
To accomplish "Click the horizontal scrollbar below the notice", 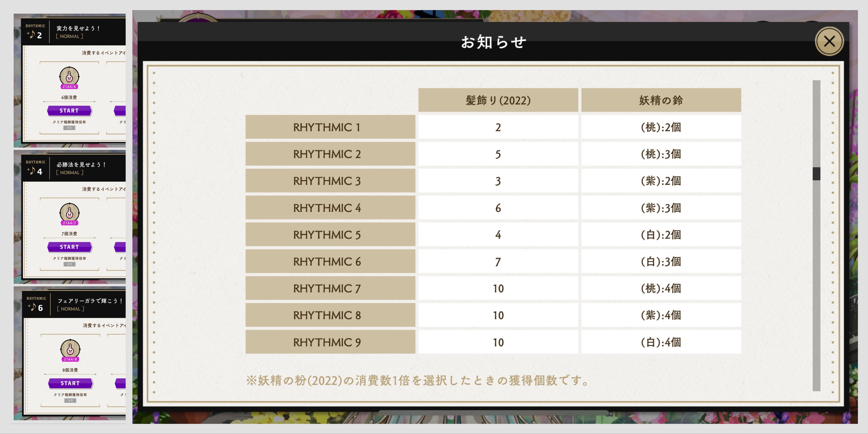I will click(493, 412).
